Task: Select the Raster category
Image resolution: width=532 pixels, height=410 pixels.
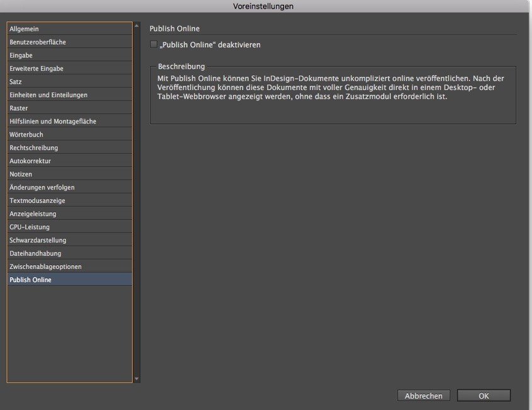Action: click(69, 108)
